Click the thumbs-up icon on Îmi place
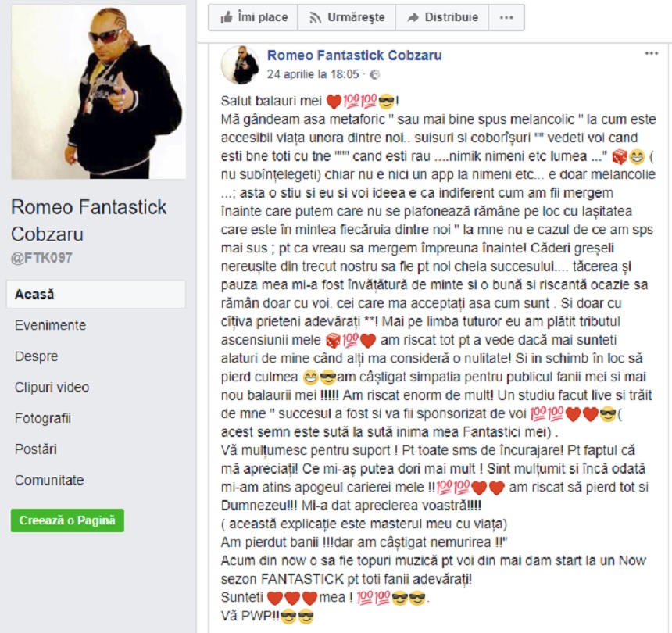 tap(227, 17)
